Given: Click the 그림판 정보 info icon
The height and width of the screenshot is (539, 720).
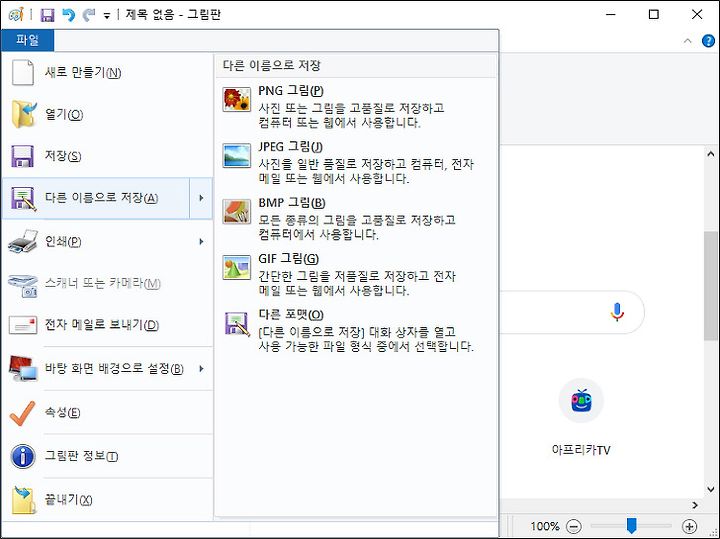Looking at the screenshot, I should tap(22, 456).
